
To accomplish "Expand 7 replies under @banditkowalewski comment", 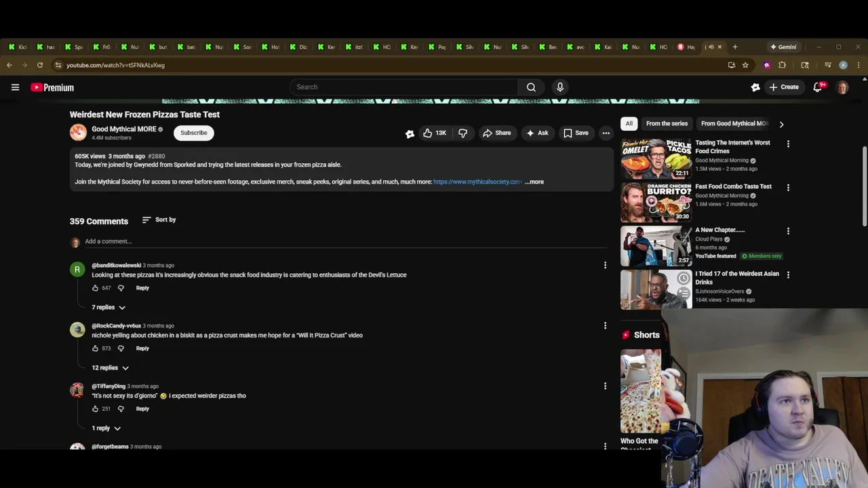I will click(x=108, y=307).
